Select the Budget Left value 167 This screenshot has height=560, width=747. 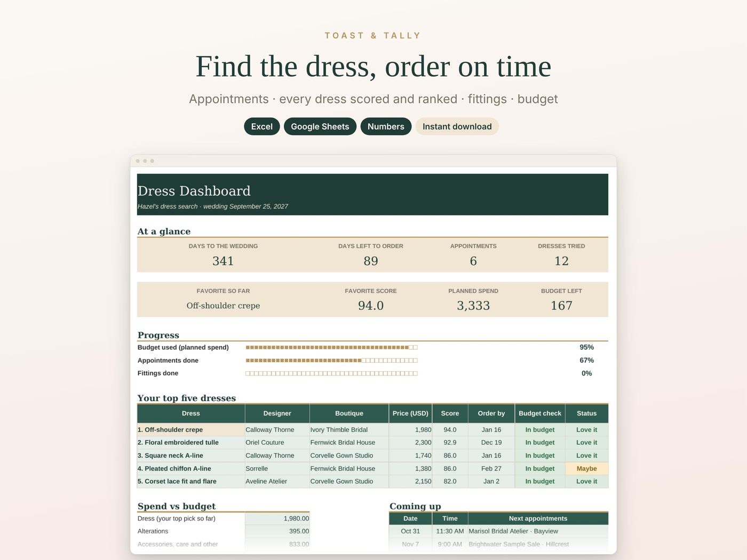[x=561, y=306]
